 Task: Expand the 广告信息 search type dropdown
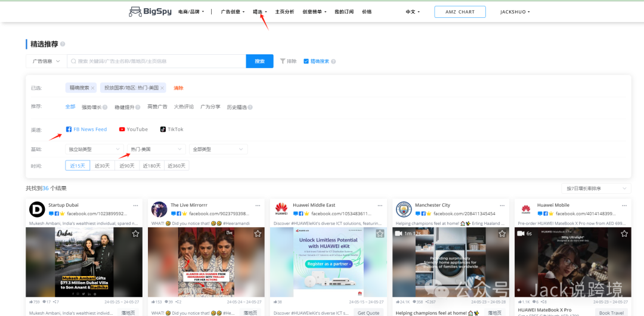[x=46, y=61]
